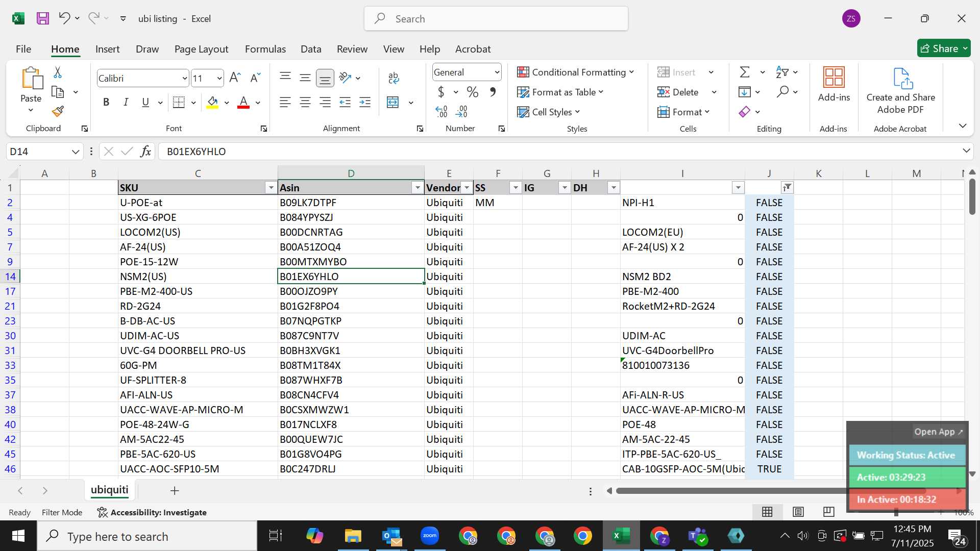Switch to the Data tab
This screenshot has width=980, height=551.
click(311, 49)
